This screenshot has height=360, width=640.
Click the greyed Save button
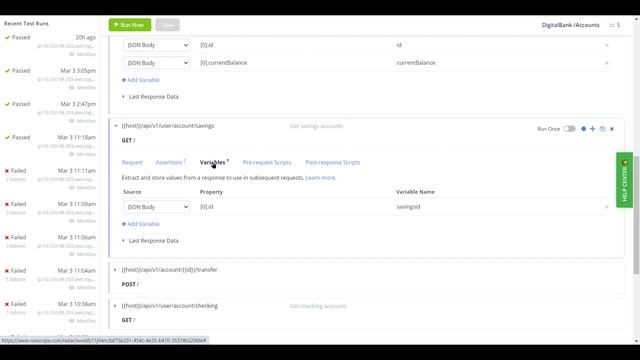pos(167,25)
